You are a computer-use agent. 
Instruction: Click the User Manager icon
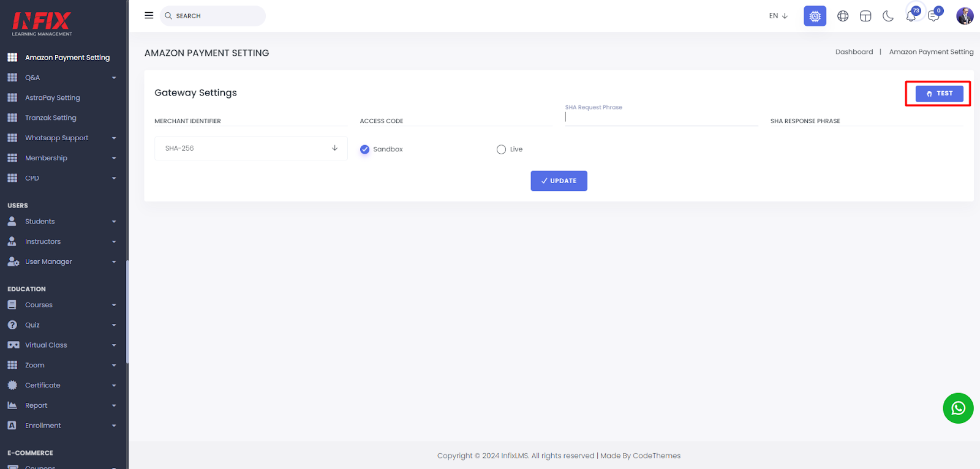click(x=13, y=261)
